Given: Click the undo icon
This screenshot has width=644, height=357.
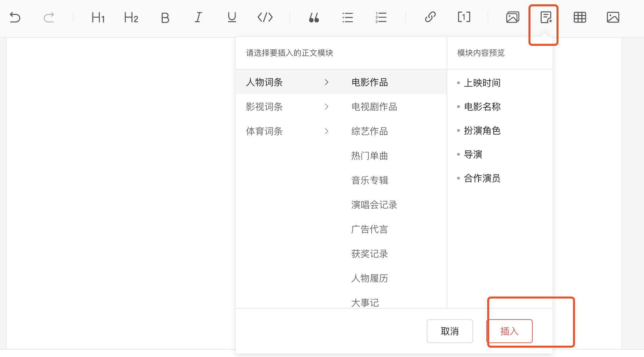Looking at the screenshot, I should point(15,18).
